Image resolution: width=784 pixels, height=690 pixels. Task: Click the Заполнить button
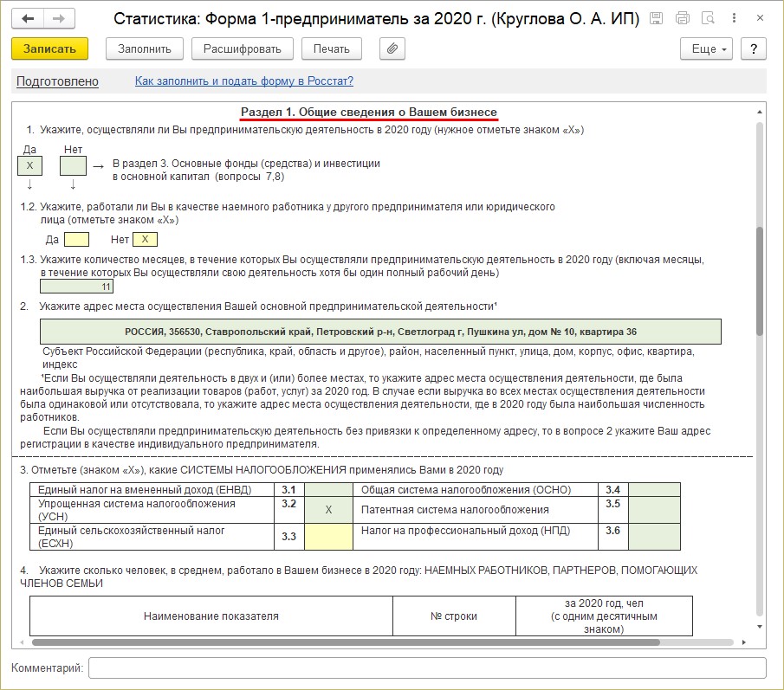(x=145, y=48)
